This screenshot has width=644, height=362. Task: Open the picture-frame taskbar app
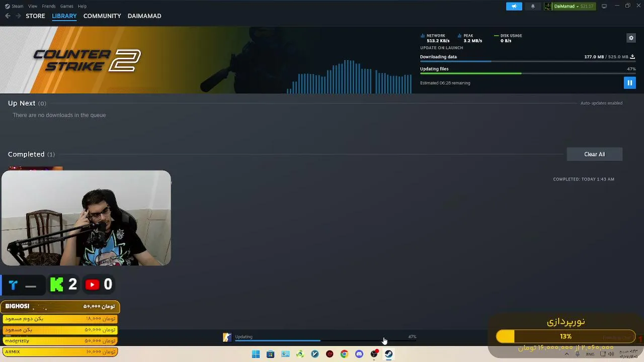point(285,354)
